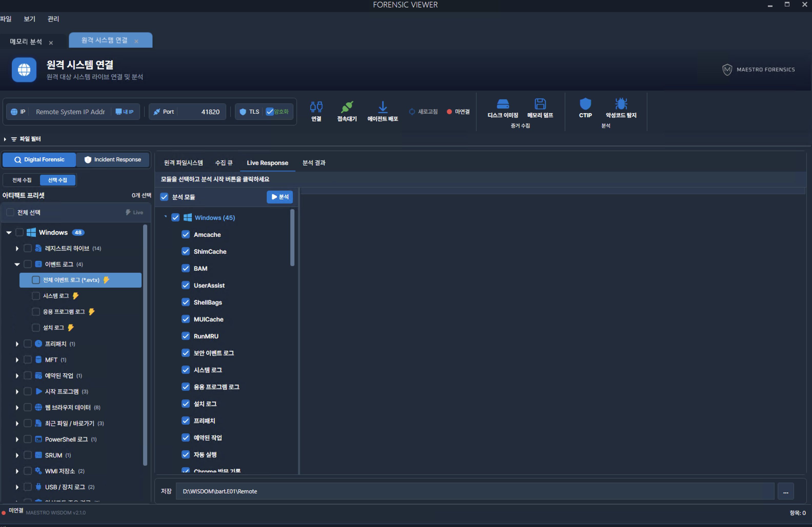
Task: Click the Maestro Forensics logo
Action: click(x=758, y=70)
